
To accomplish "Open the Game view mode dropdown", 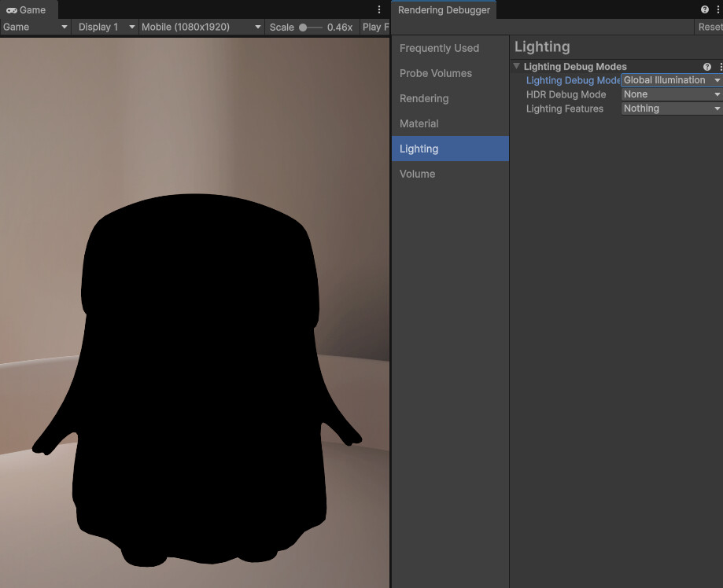I will pyautogui.click(x=35, y=27).
